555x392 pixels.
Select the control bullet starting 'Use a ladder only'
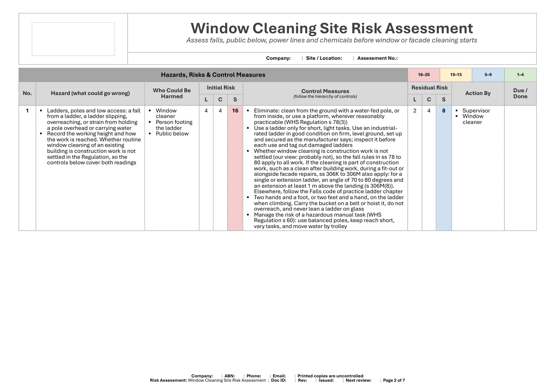pyautogui.click(x=328, y=137)
